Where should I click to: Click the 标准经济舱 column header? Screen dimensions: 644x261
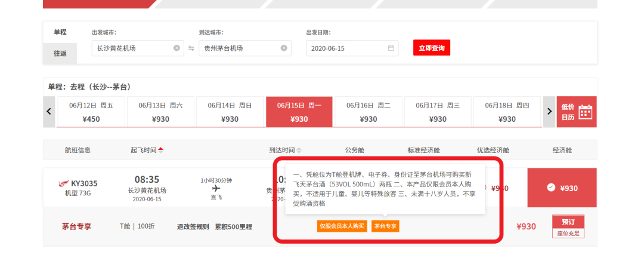tap(424, 151)
